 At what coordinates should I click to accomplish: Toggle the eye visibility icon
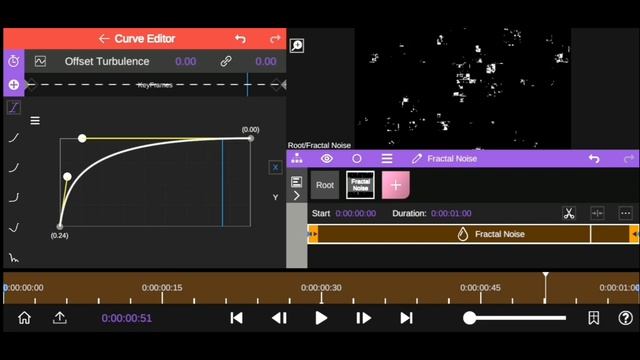click(x=327, y=158)
